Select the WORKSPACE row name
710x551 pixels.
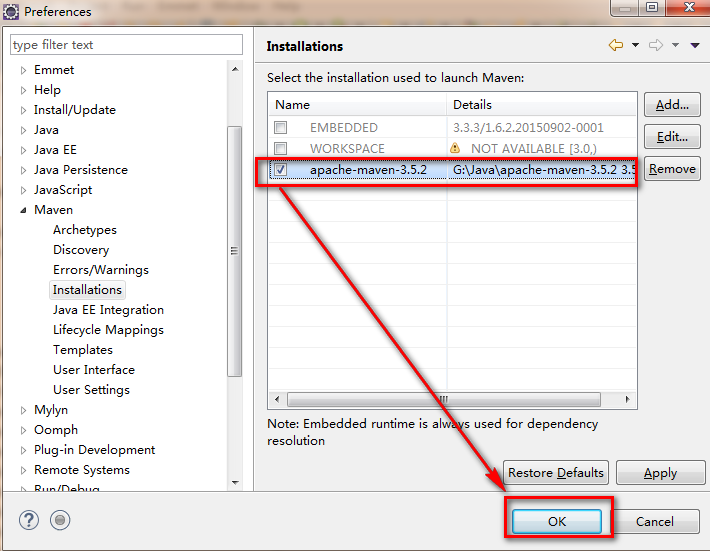click(x=347, y=149)
